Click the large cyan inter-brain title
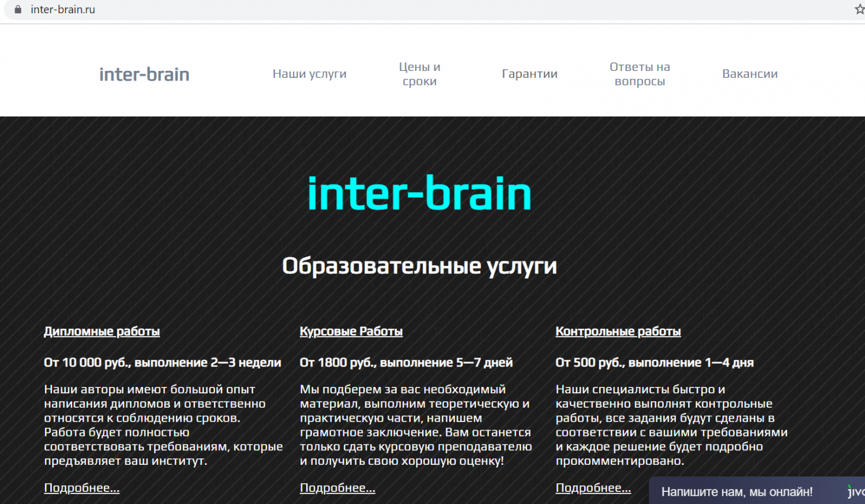865x504 pixels. [419, 193]
